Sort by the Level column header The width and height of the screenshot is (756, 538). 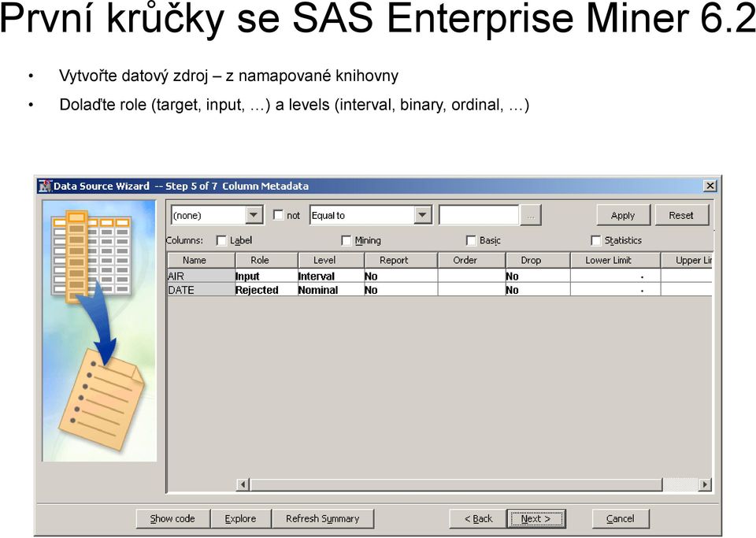tap(332, 260)
